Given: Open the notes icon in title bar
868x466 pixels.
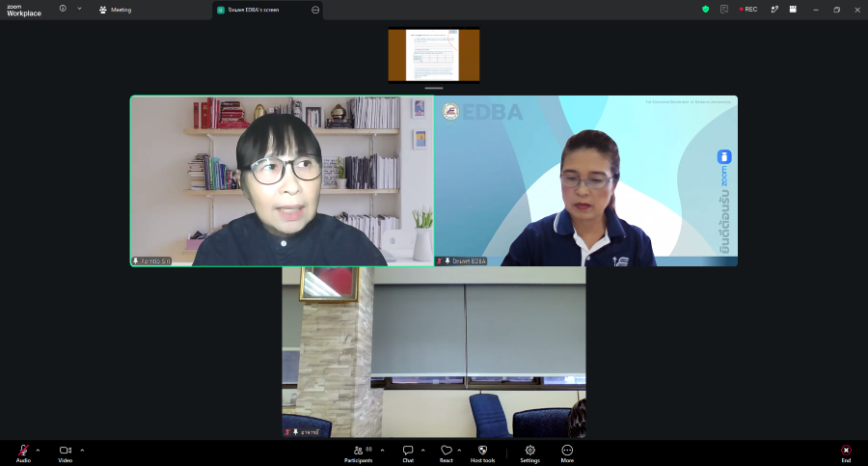Looking at the screenshot, I should coord(724,10).
